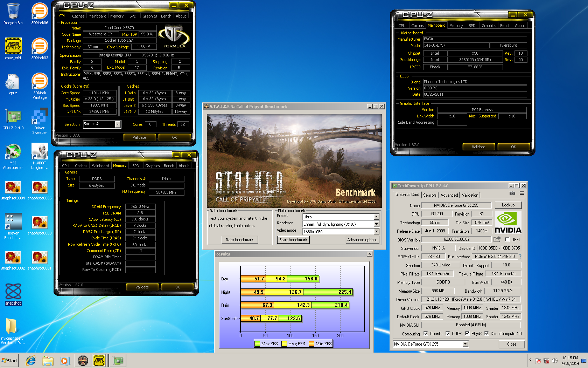Toggle OpenCL computing checkbox
The height and width of the screenshot is (368, 588).
click(x=426, y=334)
